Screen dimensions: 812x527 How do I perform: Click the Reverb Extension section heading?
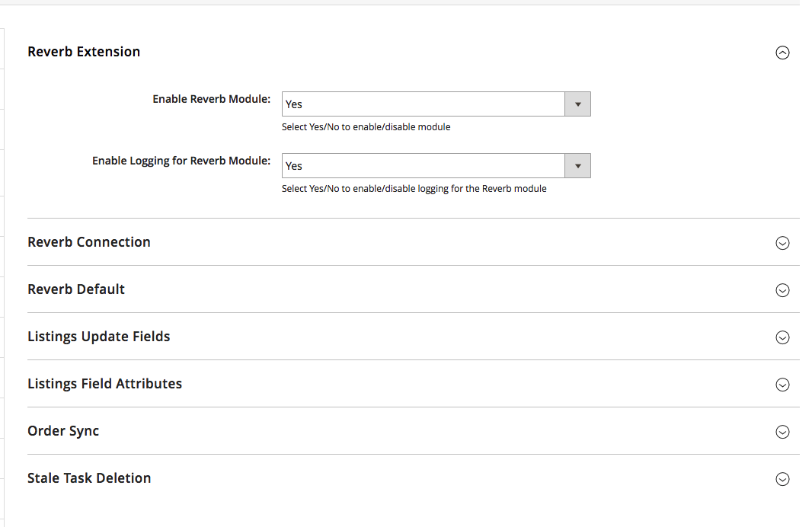84,52
